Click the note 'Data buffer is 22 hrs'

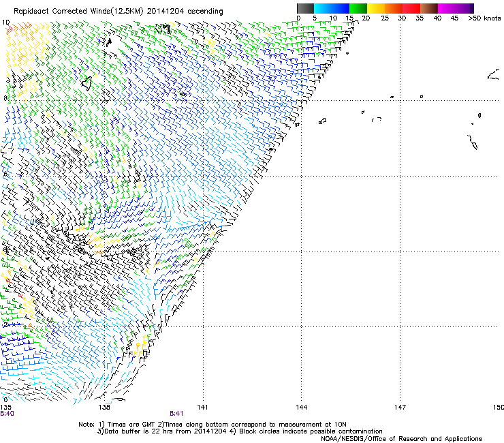coord(138,431)
